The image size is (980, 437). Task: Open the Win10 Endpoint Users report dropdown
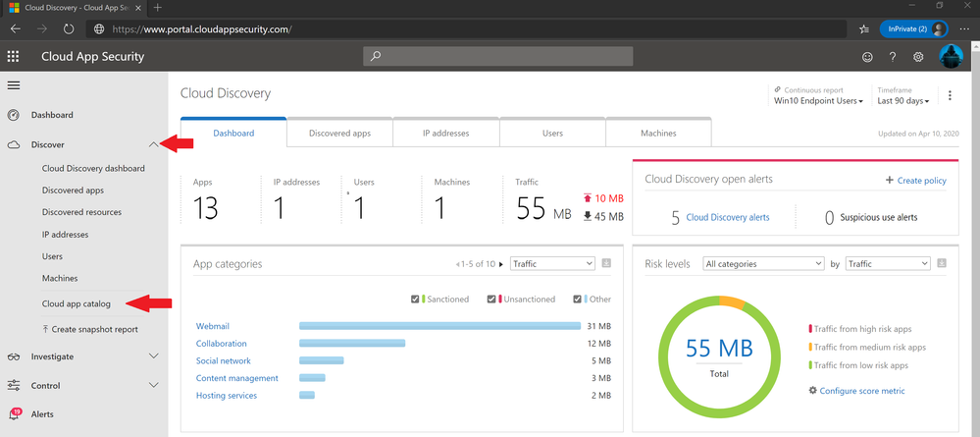point(818,101)
